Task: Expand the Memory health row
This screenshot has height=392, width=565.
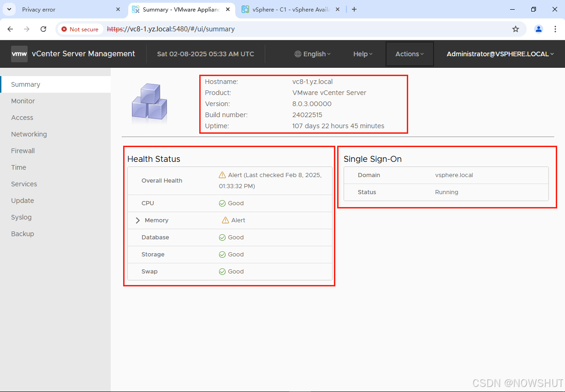Action: [x=137, y=220]
